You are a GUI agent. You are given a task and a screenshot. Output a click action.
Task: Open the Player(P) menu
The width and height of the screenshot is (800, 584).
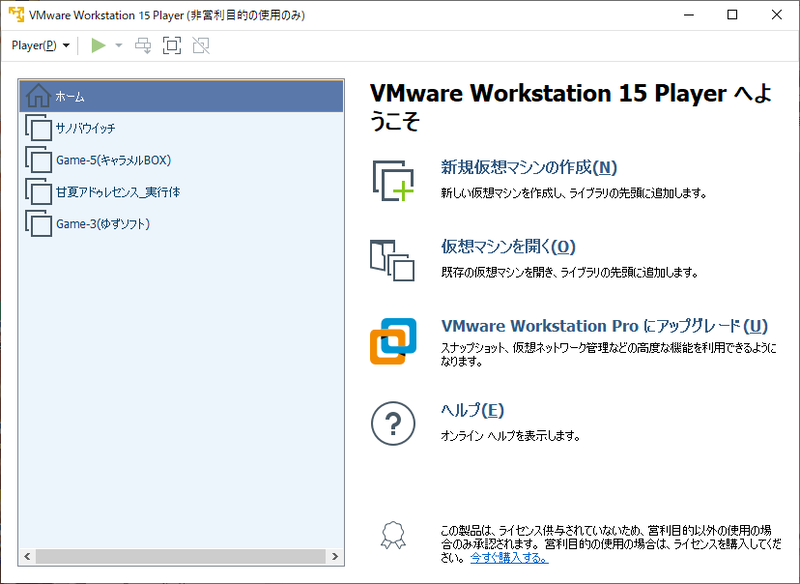(x=40, y=45)
